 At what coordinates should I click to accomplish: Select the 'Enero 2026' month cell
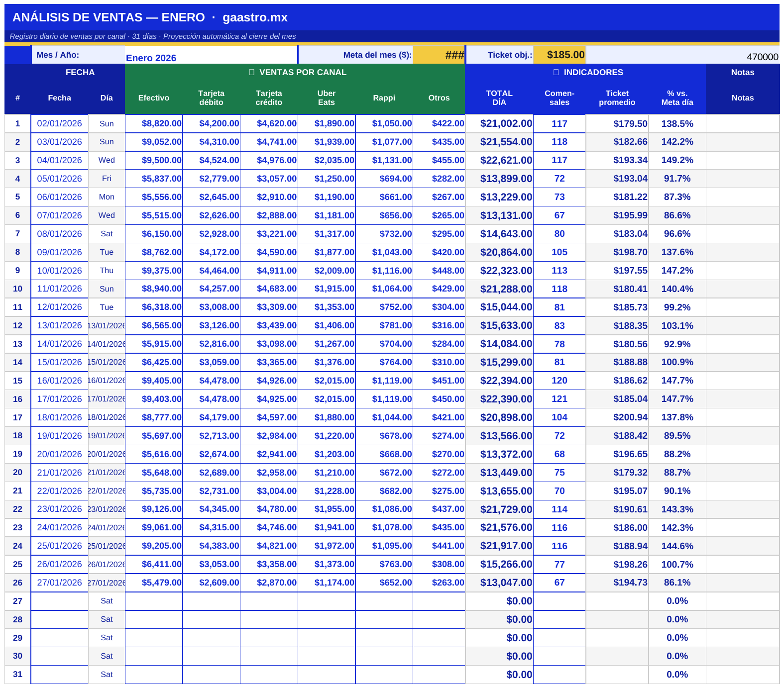pyautogui.click(x=211, y=55)
